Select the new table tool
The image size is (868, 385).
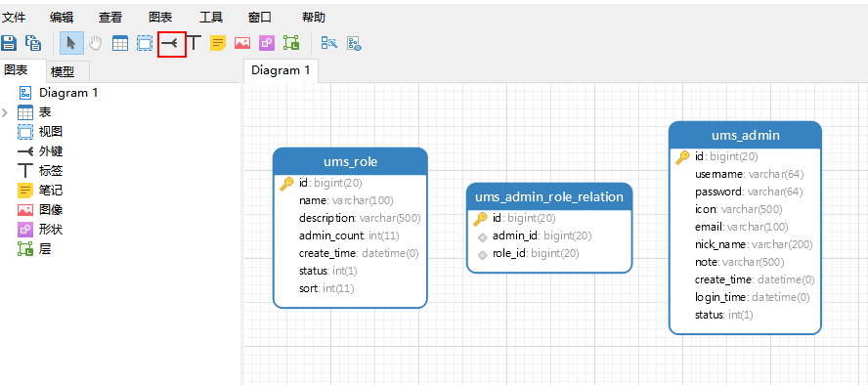(120, 43)
